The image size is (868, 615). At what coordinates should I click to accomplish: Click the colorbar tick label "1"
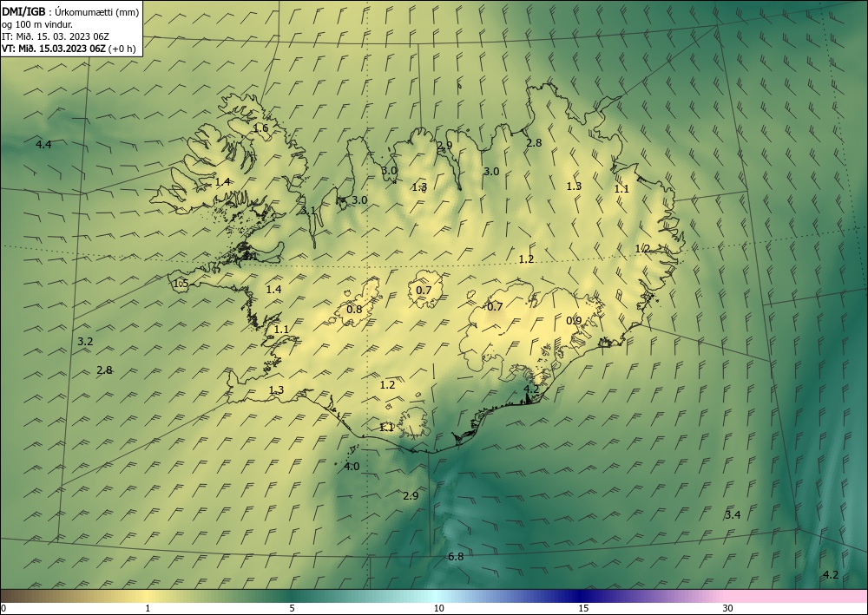148,609
